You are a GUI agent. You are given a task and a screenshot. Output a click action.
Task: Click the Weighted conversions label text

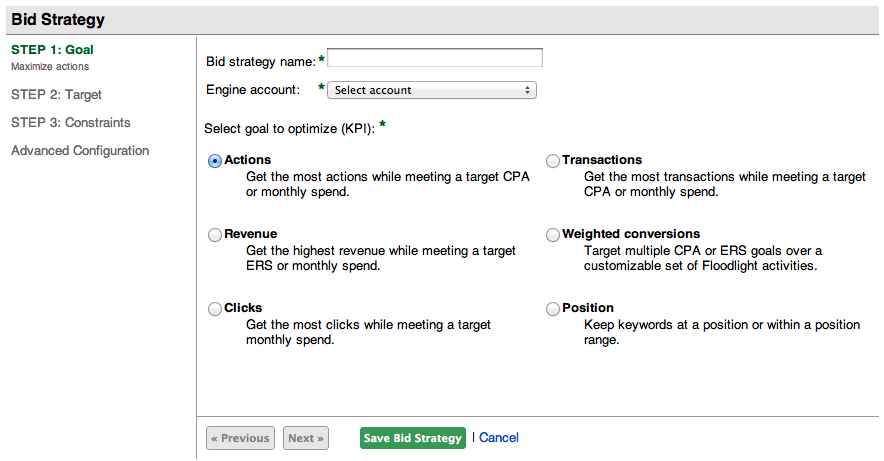pyautogui.click(x=631, y=234)
